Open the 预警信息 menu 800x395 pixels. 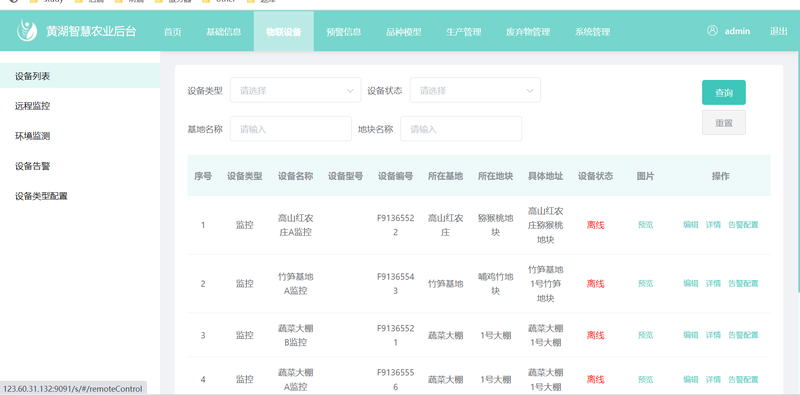point(344,32)
